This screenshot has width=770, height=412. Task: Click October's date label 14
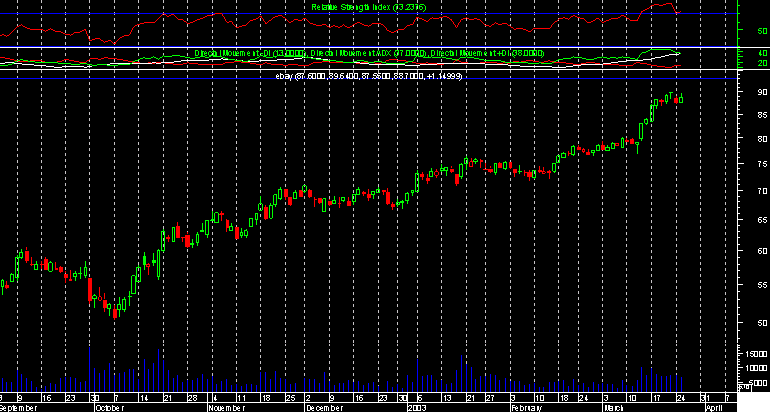143,398
